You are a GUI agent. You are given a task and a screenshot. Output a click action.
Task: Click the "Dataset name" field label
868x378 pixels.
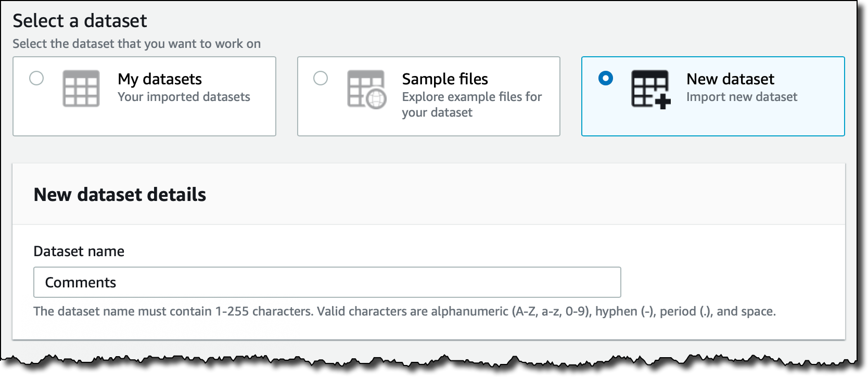coord(79,251)
